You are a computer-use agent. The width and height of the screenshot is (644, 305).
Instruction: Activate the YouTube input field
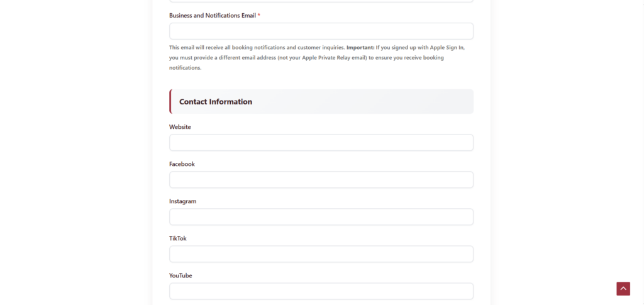click(x=321, y=291)
